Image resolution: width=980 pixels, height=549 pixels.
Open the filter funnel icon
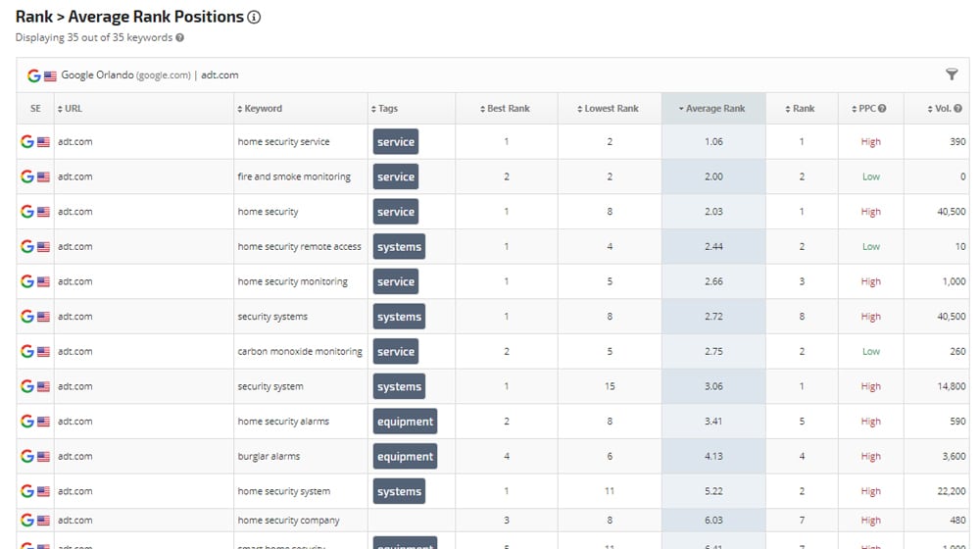[952, 75]
